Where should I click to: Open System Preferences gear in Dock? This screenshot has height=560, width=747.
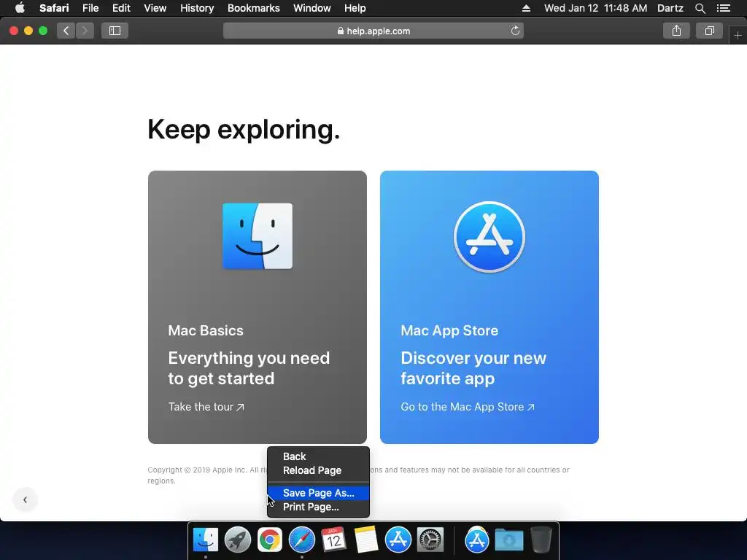coord(430,540)
